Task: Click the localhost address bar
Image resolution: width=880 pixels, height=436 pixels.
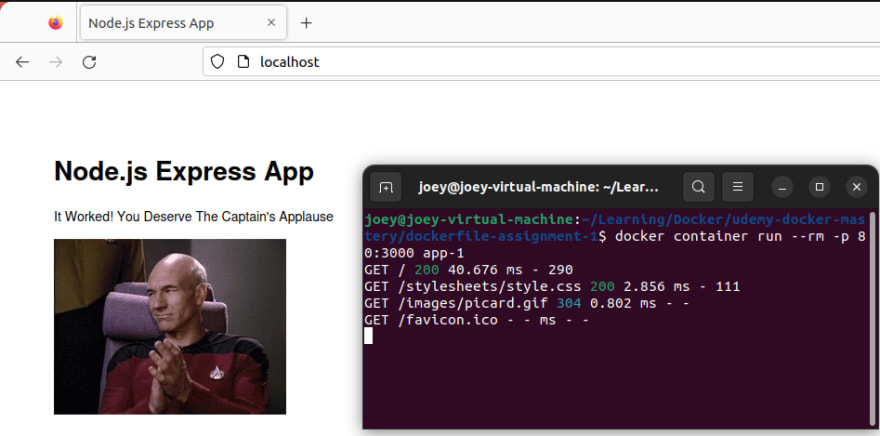Action: coord(541,62)
